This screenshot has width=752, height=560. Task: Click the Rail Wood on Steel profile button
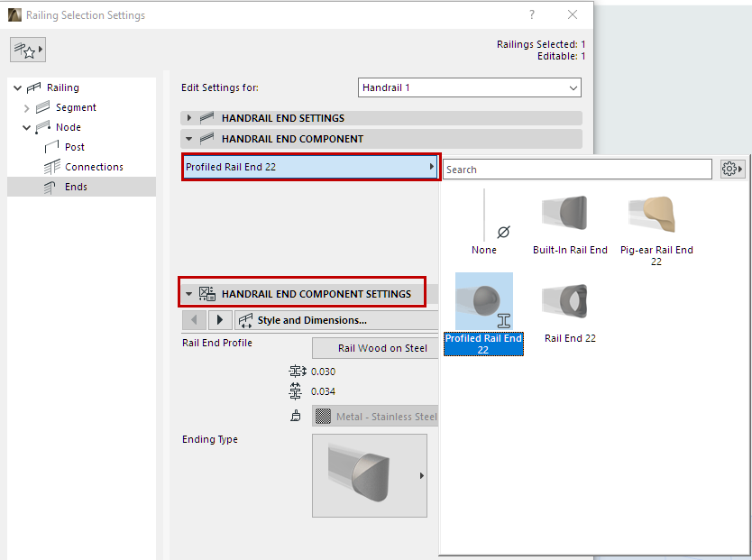click(375, 348)
